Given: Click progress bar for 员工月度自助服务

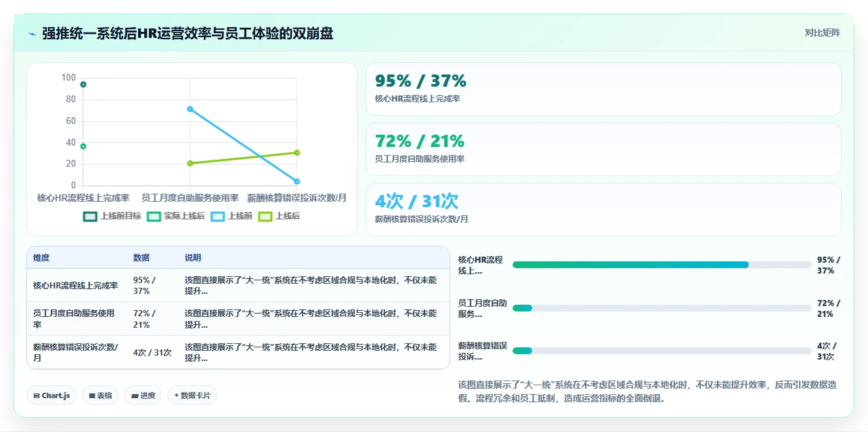Looking at the screenshot, I should [661, 308].
